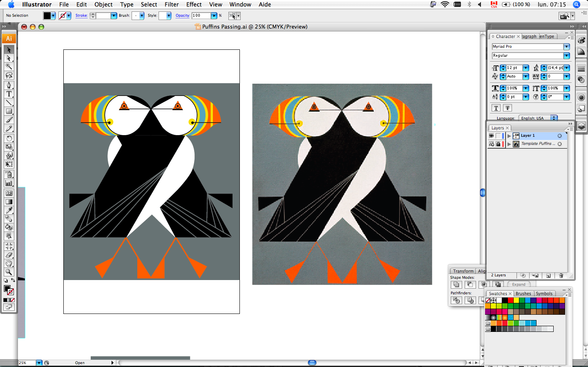Viewport: 588px width, 367px height.
Task: Click the volume icon in menu bar
Action: [x=480, y=4]
